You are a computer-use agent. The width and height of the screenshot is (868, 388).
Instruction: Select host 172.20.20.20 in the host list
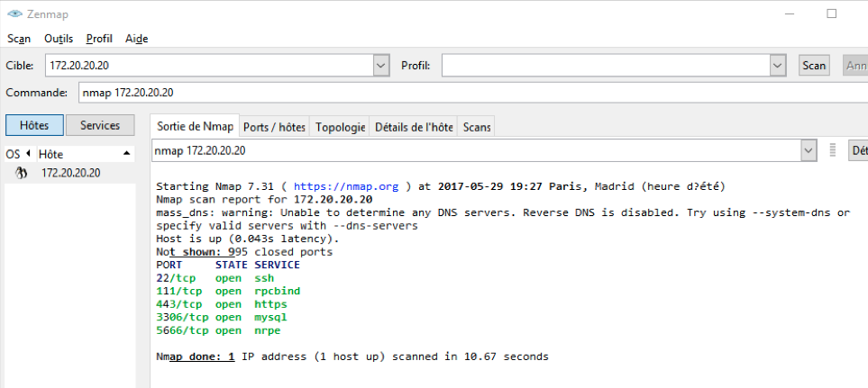(70, 173)
